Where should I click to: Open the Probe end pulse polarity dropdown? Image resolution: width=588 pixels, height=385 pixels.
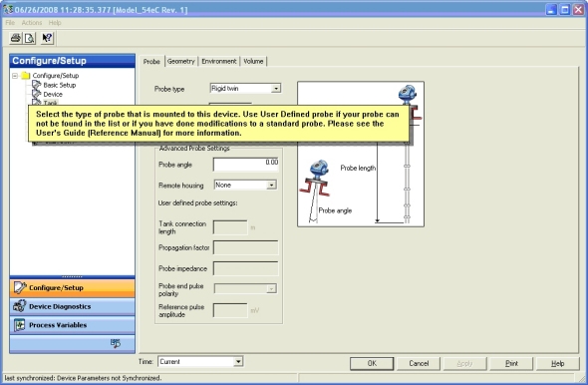271,288
